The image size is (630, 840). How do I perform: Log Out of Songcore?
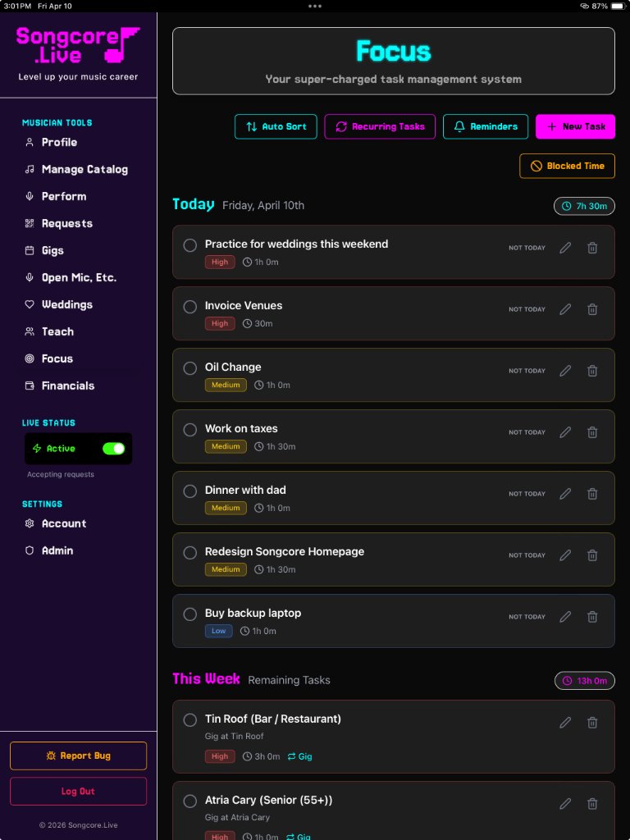pyautogui.click(x=78, y=792)
